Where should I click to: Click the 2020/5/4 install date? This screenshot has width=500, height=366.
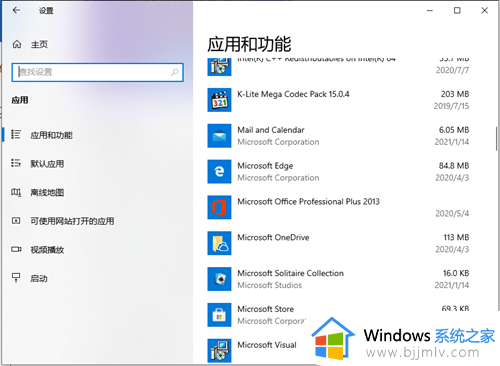pyautogui.click(x=452, y=213)
